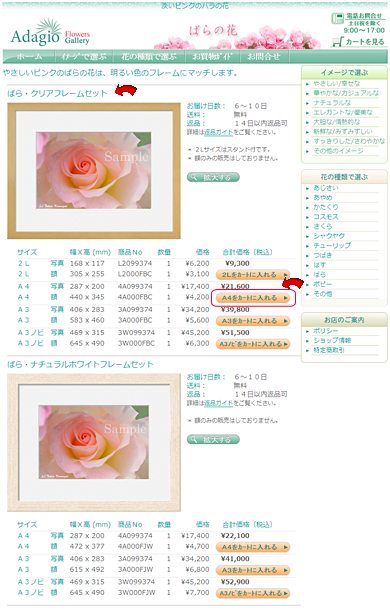Open お買物ガイド navigation menu item
The width and height of the screenshot is (390, 616).
pyautogui.click(x=212, y=57)
